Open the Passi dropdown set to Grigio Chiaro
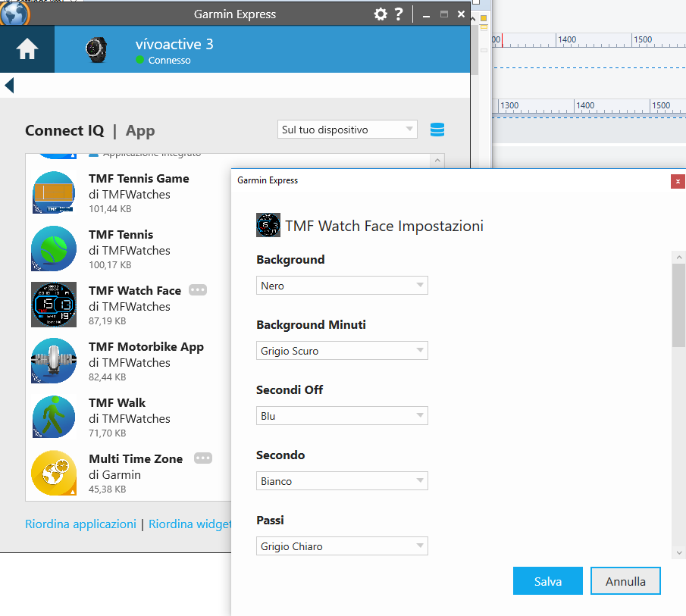The width and height of the screenshot is (686, 616). click(x=342, y=546)
